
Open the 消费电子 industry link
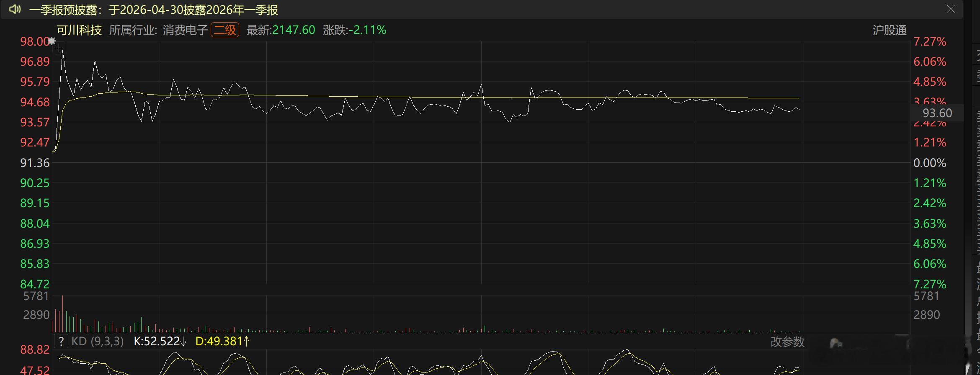(x=185, y=30)
